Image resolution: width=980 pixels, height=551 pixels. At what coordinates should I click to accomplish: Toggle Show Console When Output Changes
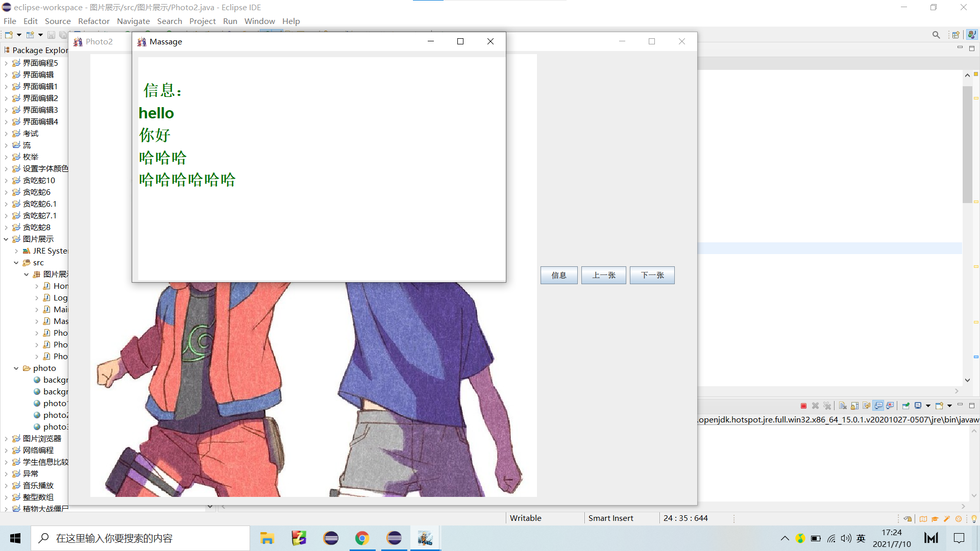[x=878, y=406]
